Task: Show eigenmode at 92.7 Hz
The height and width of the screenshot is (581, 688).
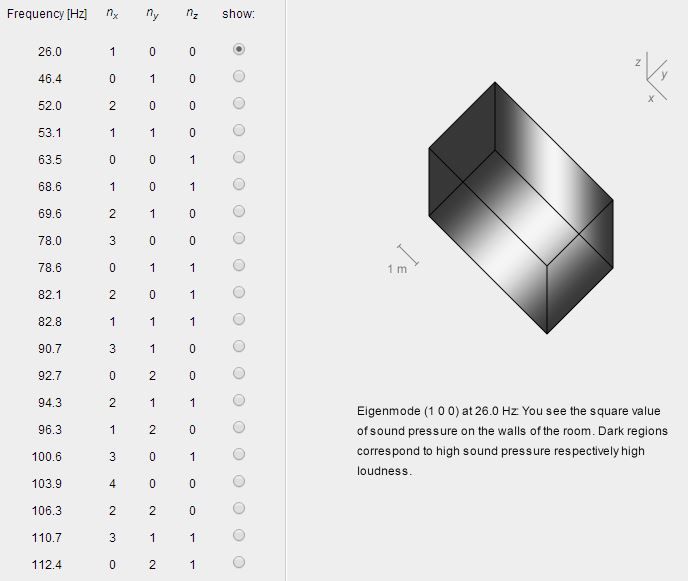Action: pyautogui.click(x=239, y=373)
